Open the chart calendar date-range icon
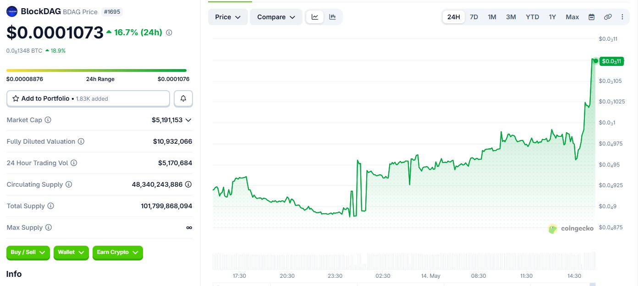 tap(592, 17)
